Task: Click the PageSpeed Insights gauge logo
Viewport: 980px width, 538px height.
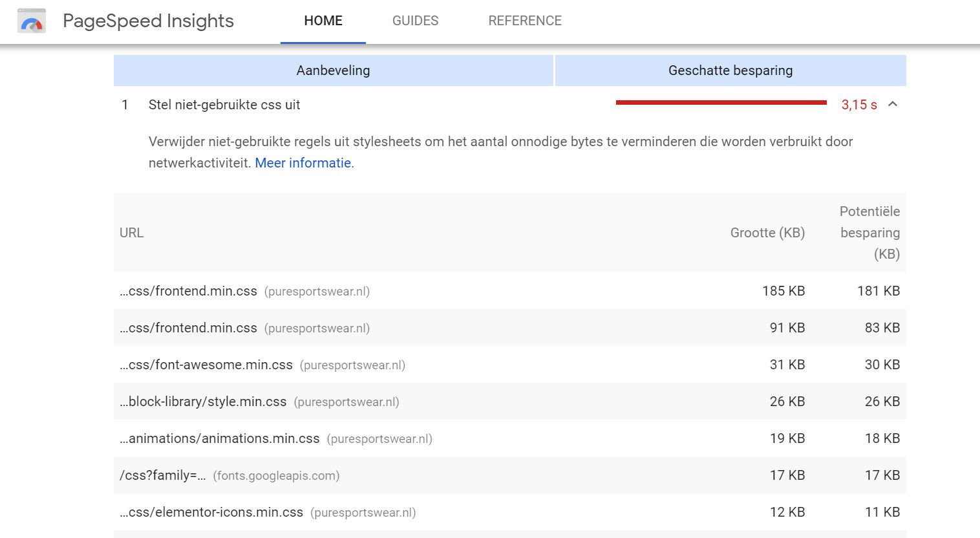Action: [x=31, y=21]
